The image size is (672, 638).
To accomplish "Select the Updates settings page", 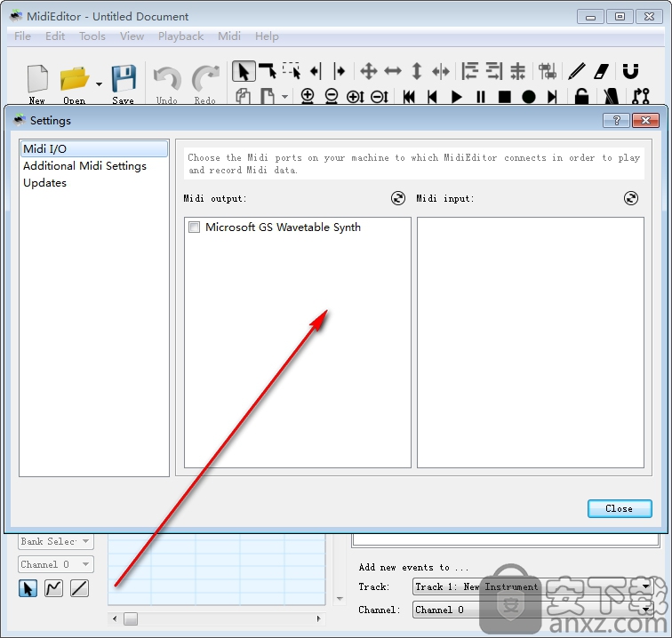I will click(94, 183).
